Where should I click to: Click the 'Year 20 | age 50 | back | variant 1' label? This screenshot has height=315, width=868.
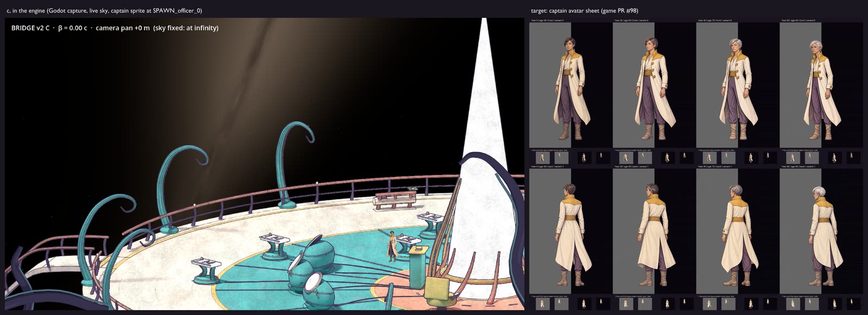point(631,166)
